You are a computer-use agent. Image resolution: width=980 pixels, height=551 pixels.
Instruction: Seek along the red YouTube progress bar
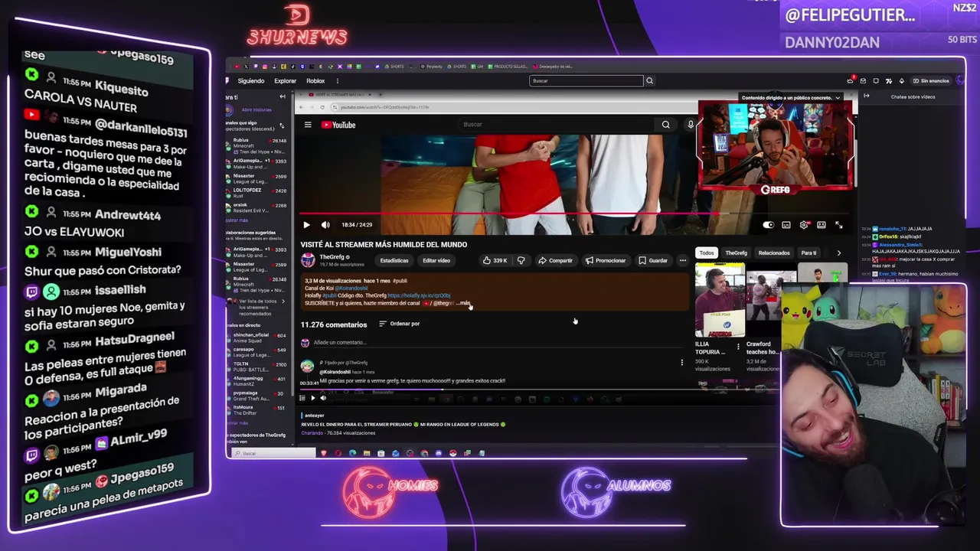tap(574, 215)
